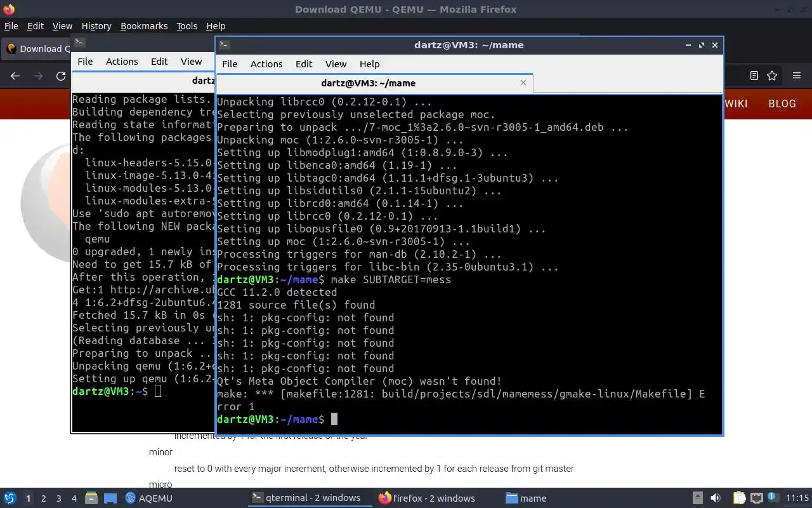Click 'Setting up qemu' line in back terminal
The width and height of the screenshot is (812, 508).
143,378
